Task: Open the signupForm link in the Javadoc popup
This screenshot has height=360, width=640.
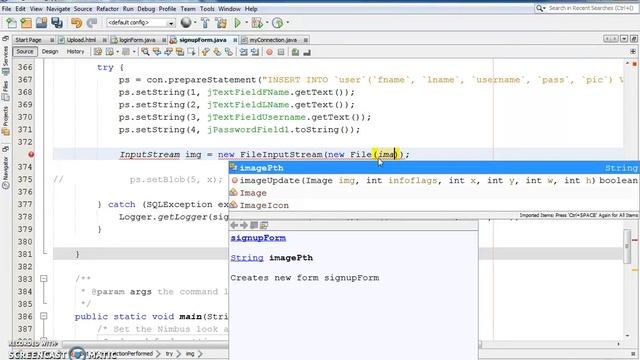Action: (x=258, y=238)
